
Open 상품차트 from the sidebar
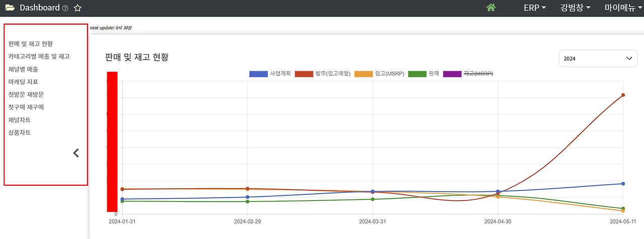click(x=20, y=133)
